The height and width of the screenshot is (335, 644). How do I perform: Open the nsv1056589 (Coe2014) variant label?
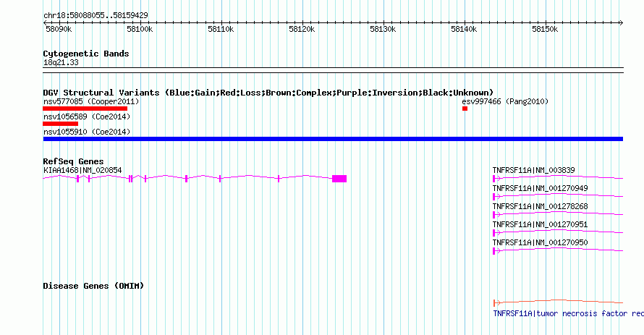87,116
